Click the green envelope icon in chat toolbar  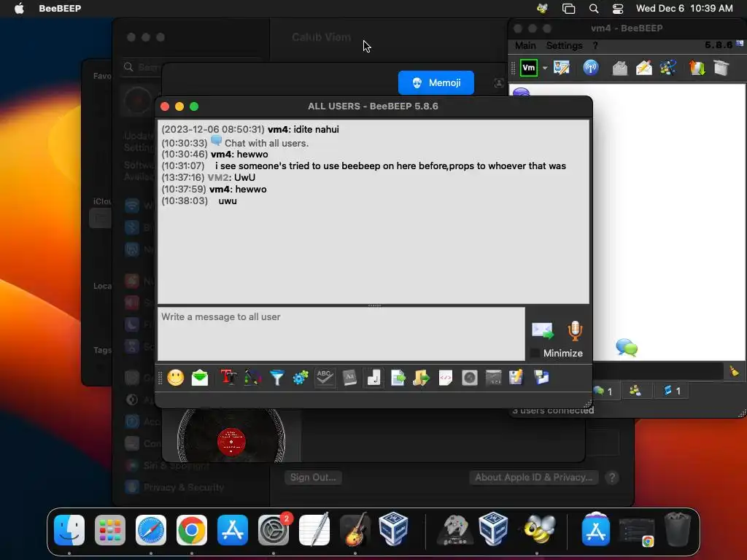tap(200, 378)
